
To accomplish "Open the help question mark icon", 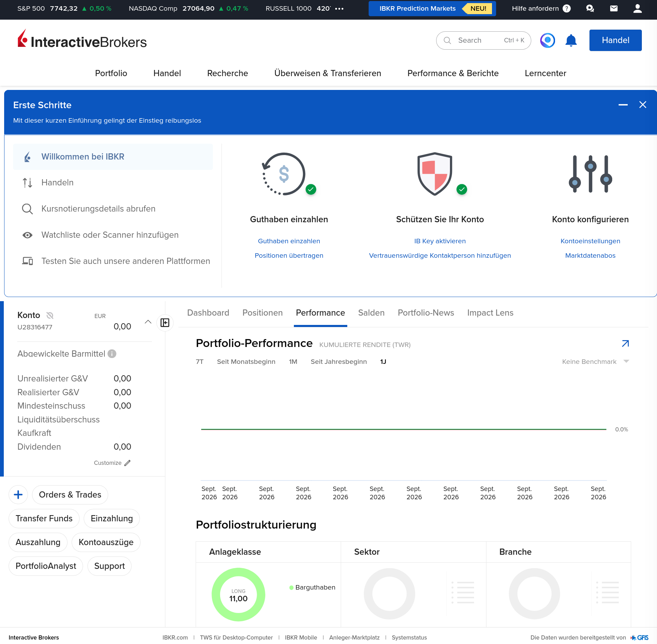I will [566, 9].
